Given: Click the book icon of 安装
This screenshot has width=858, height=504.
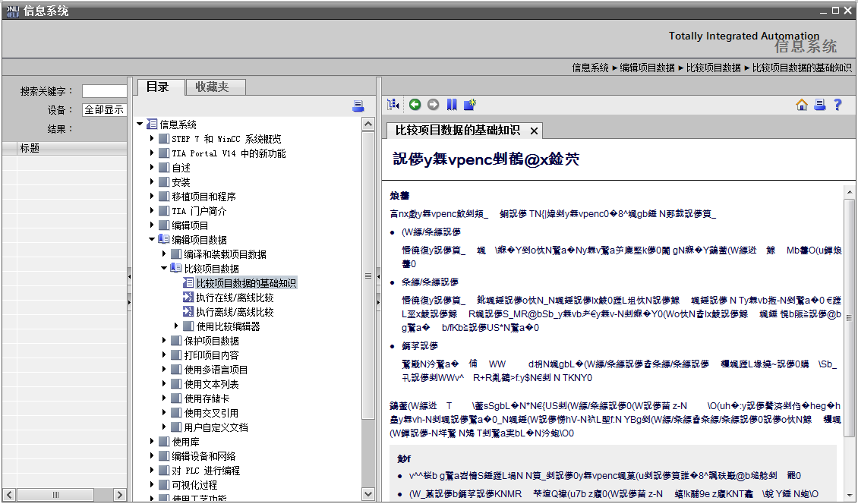Looking at the screenshot, I should pos(163,181).
